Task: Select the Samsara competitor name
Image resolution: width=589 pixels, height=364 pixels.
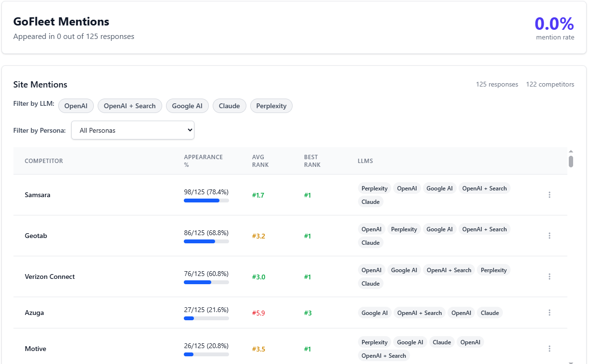Action: tap(38, 195)
